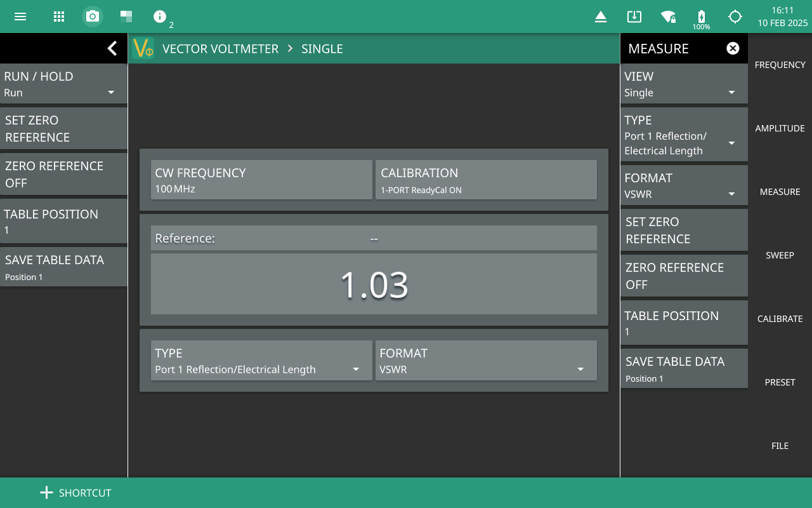Open the FORMAT VSWR dropdown in center
Screen dimensions: 812x508
485,361
